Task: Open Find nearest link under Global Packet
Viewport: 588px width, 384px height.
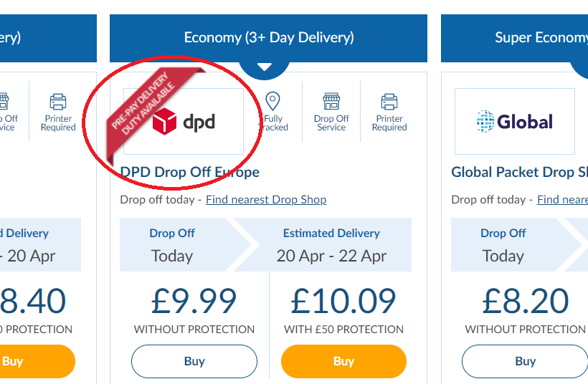Action: click(562, 200)
